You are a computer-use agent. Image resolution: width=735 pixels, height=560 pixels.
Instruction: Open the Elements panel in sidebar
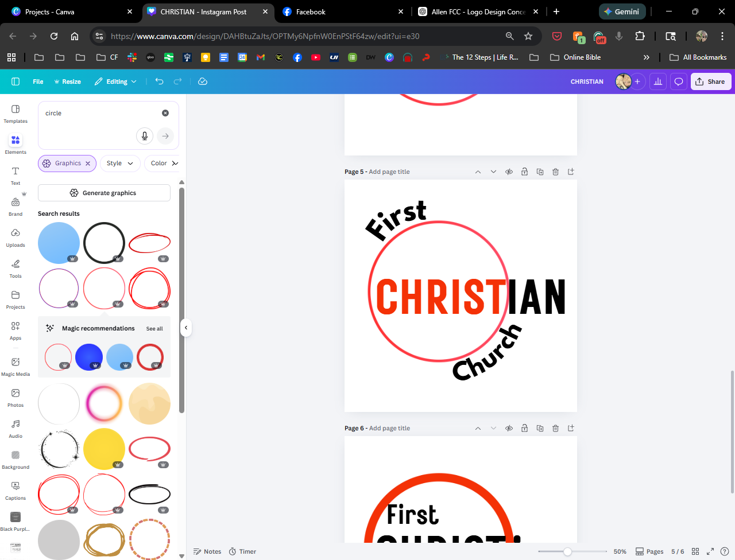[16, 144]
